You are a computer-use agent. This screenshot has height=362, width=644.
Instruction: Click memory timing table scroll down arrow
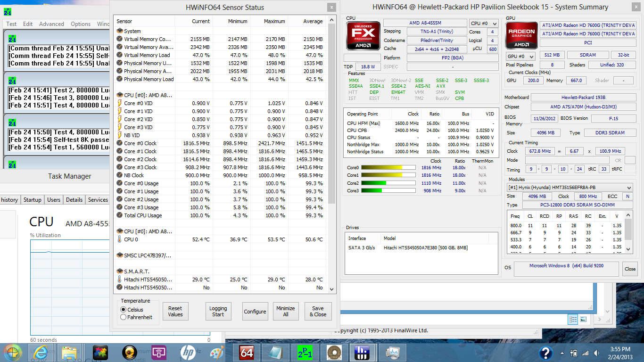[628, 249]
